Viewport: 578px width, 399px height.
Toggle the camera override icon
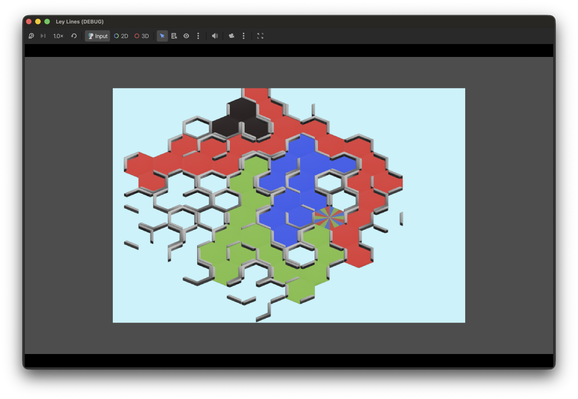[231, 36]
